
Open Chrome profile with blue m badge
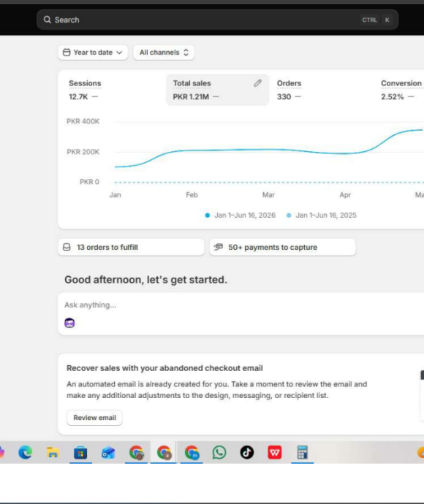coord(192,453)
